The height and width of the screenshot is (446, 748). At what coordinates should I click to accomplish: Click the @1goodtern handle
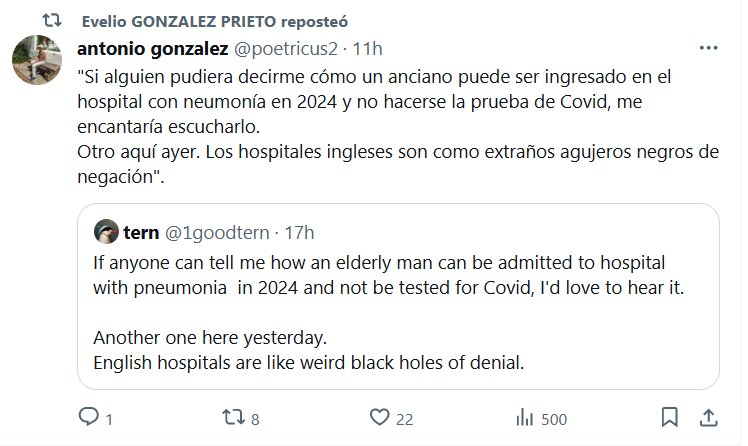(217, 232)
